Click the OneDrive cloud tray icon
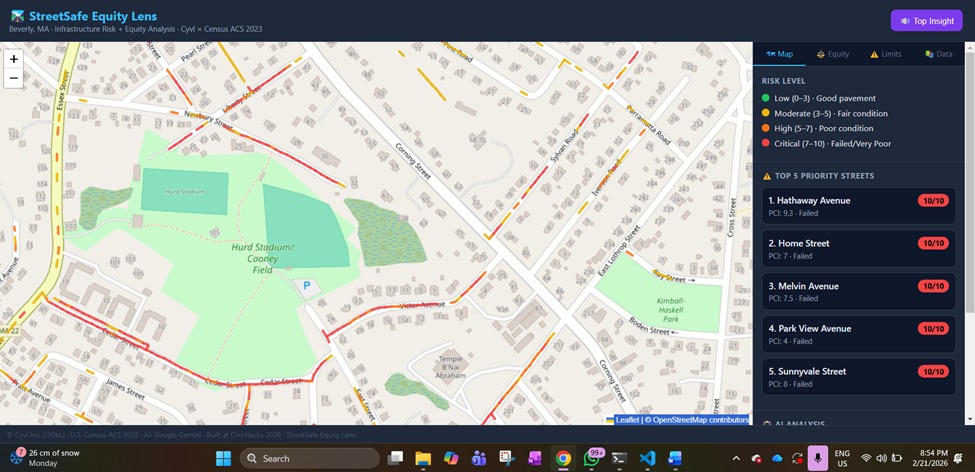Image resolution: width=975 pixels, height=472 pixels. 777,458
